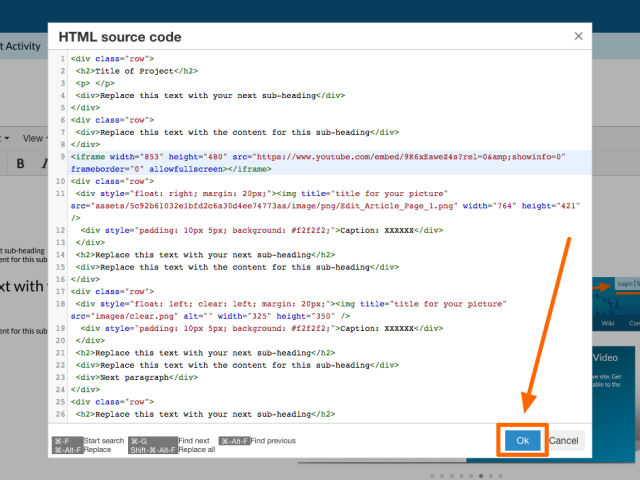
Task: Click line 4 next sub-heading div text
Action: tap(210, 96)
